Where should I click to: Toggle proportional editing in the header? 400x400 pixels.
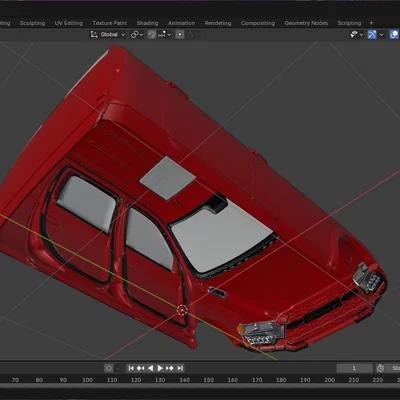click(x=180, y=34)
